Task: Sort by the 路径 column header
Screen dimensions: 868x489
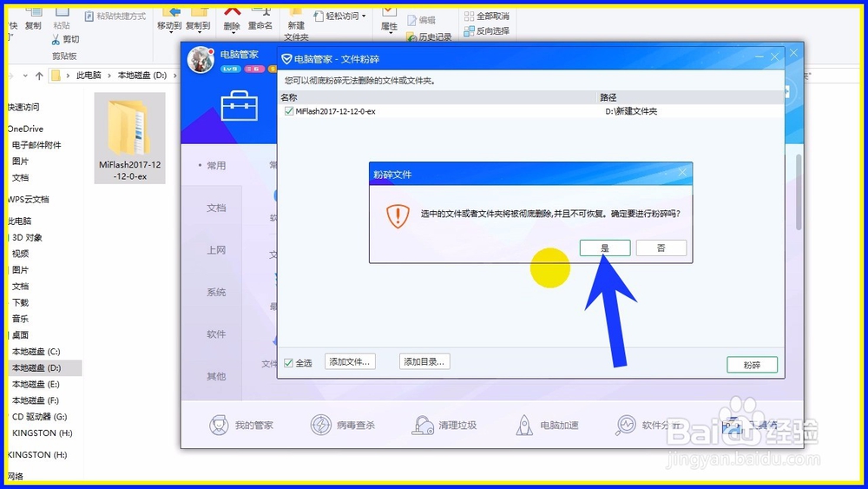Action: 690,97
